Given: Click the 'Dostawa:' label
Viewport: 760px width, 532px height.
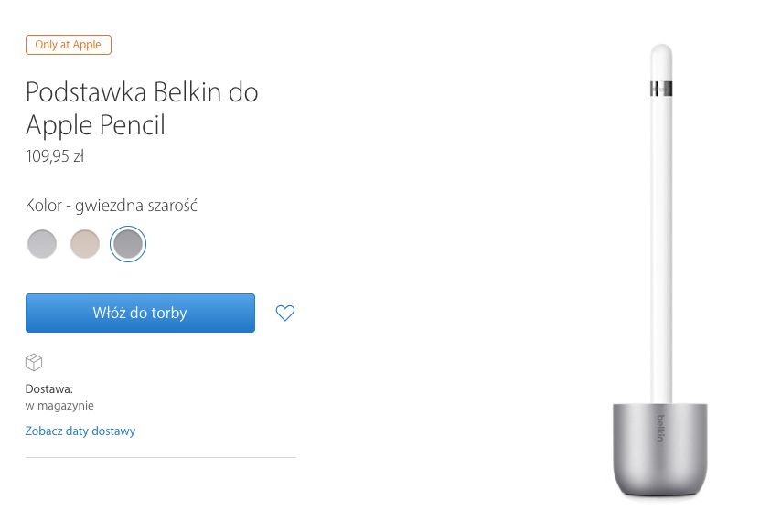Looking at the screenshot, I should 49,388.
